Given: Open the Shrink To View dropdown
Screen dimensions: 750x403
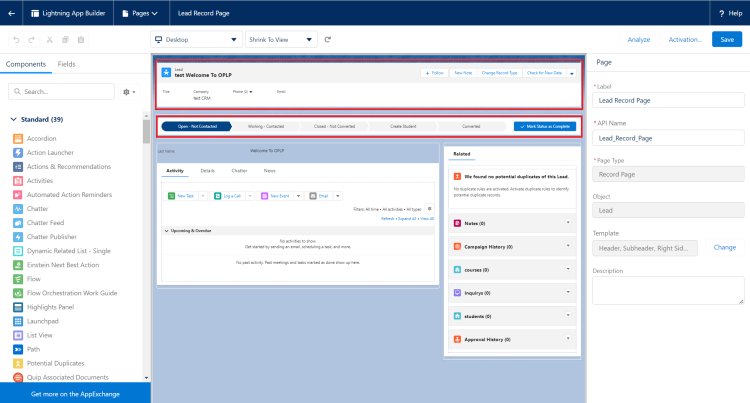Looking at the screenshot, I should [281, 39].
